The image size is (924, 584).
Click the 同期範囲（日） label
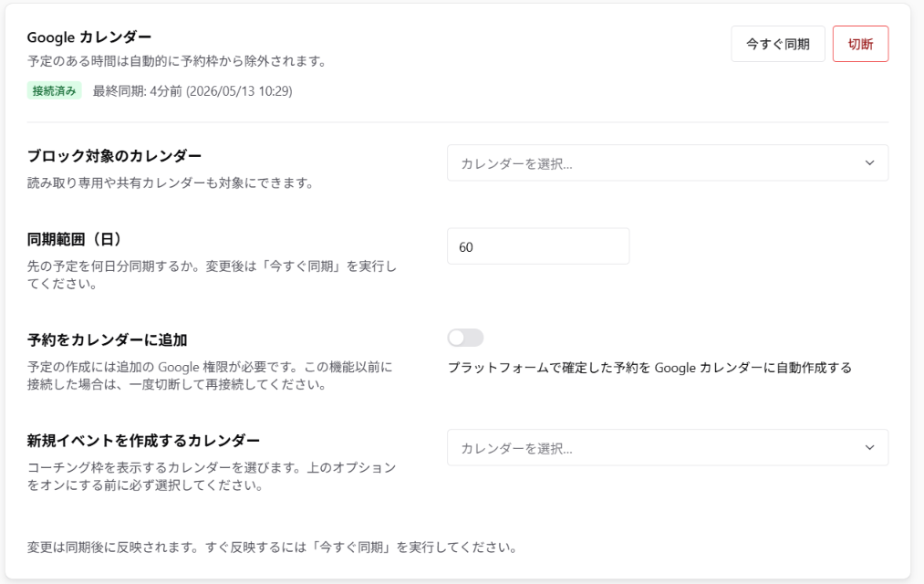tap(74, 239)
